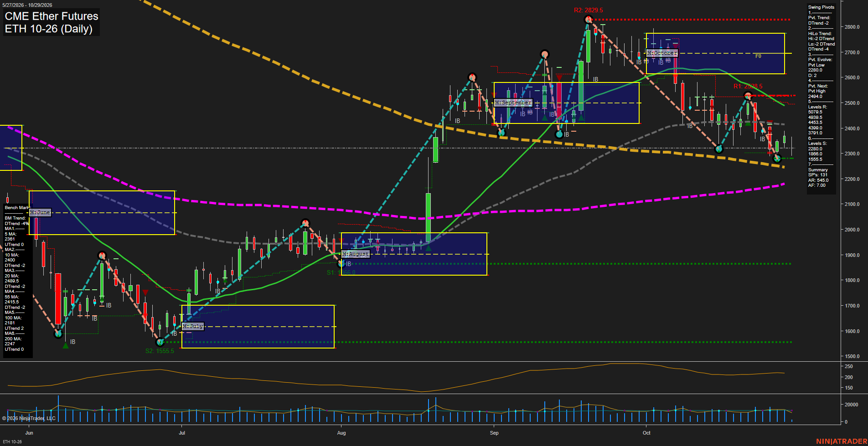Select the M:September monthly session label
This screenshot has width=868, height=446.
(x=513, y=103)
